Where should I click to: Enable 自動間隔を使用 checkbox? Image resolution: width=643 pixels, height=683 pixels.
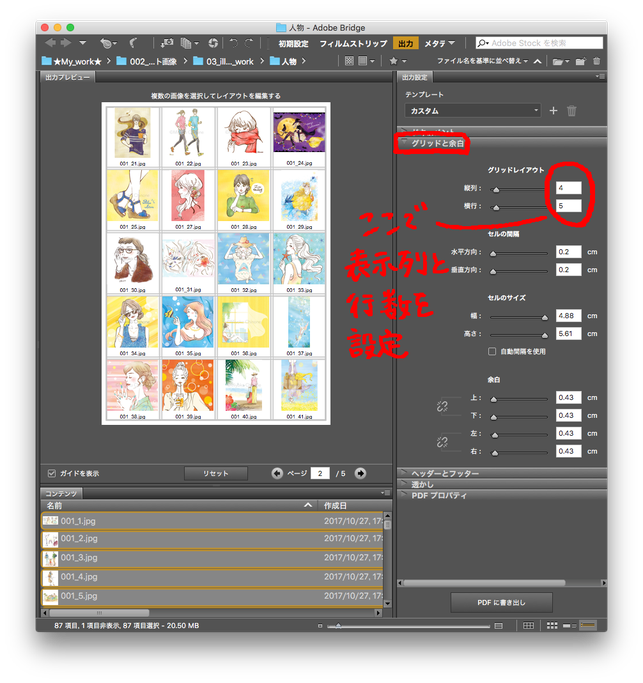(492, 352)
